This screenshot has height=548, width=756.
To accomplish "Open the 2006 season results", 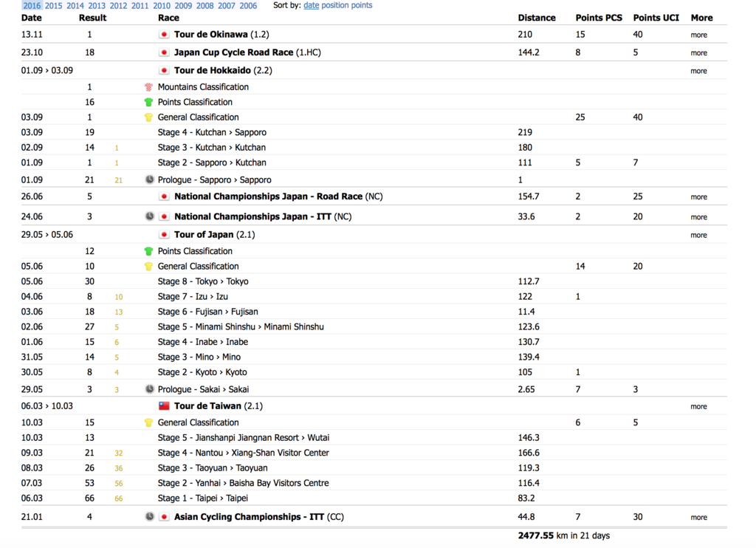I will (248, 5).
